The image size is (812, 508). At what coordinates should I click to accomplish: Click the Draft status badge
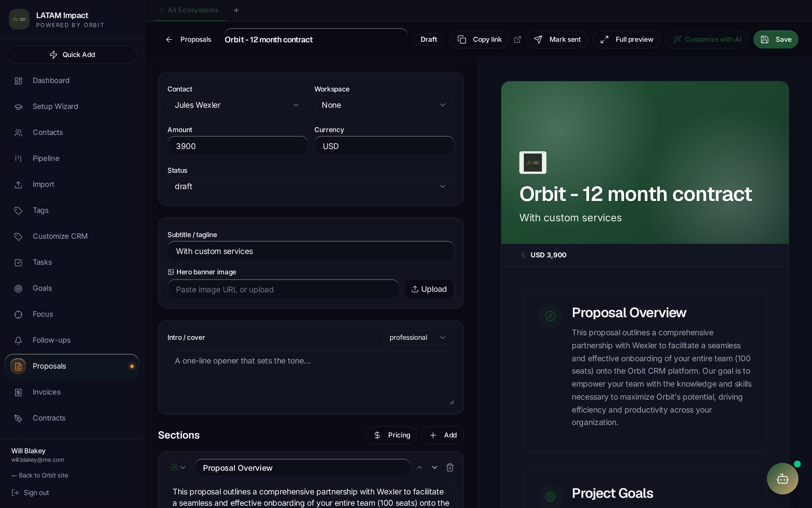point(429,39)
